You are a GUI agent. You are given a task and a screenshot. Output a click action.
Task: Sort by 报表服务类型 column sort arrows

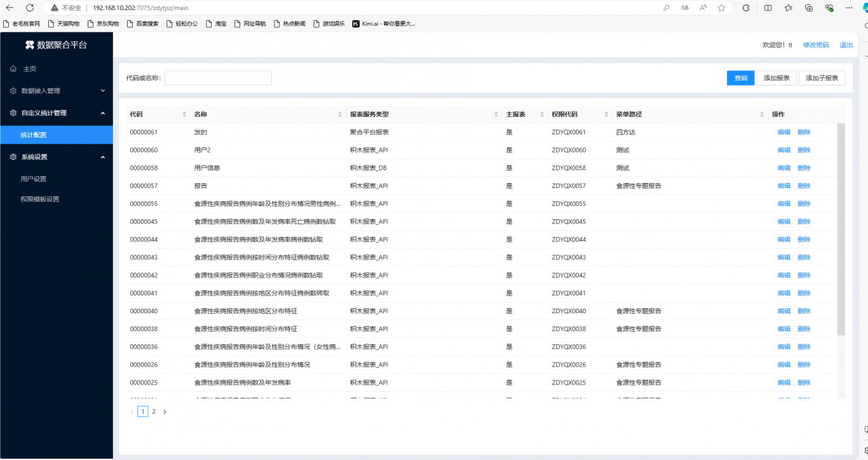(x=496, y=114)
